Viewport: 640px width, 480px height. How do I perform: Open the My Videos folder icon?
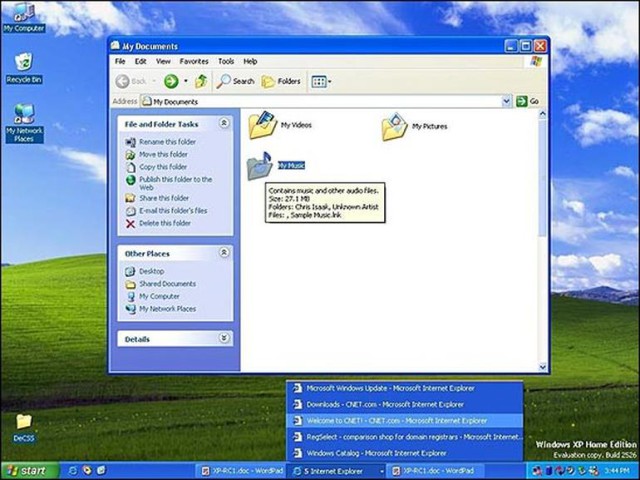(262, 126)
